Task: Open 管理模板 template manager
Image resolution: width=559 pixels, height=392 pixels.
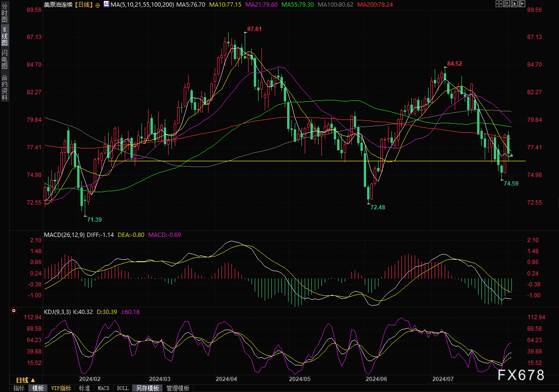Action: 178,388
